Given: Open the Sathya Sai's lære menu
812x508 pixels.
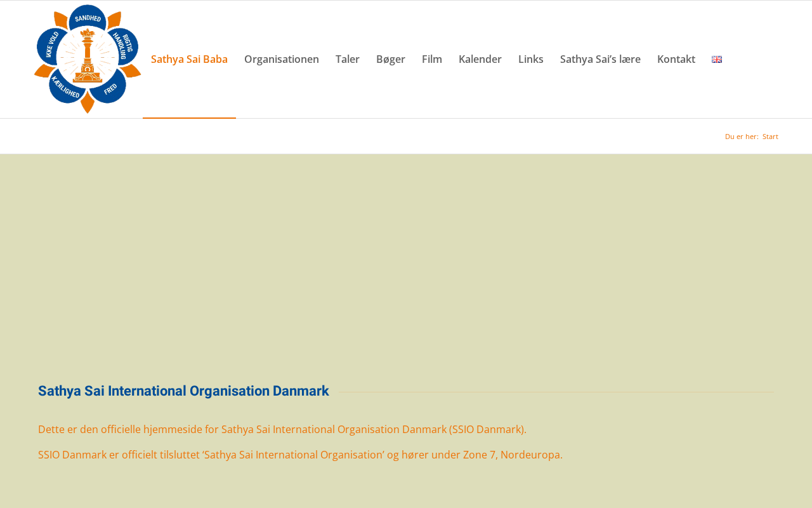Looking at the screenshot, I should [600, 60].
